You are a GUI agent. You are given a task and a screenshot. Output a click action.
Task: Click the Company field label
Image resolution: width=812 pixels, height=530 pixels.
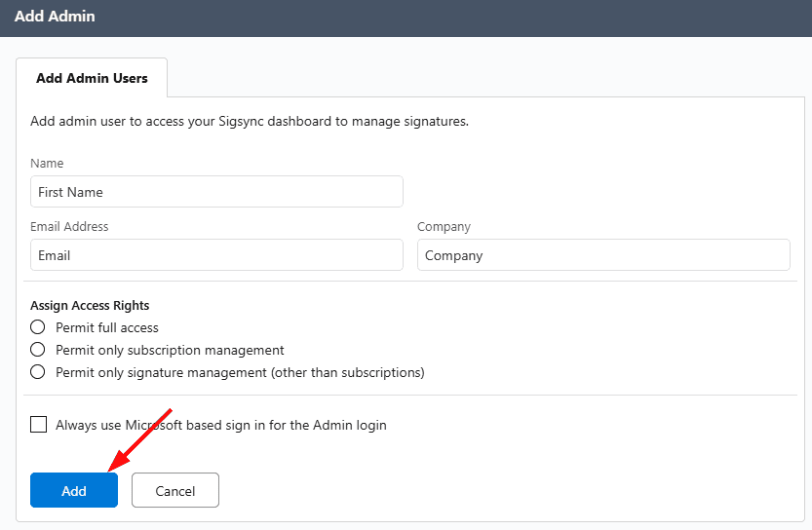click(444, 227)
